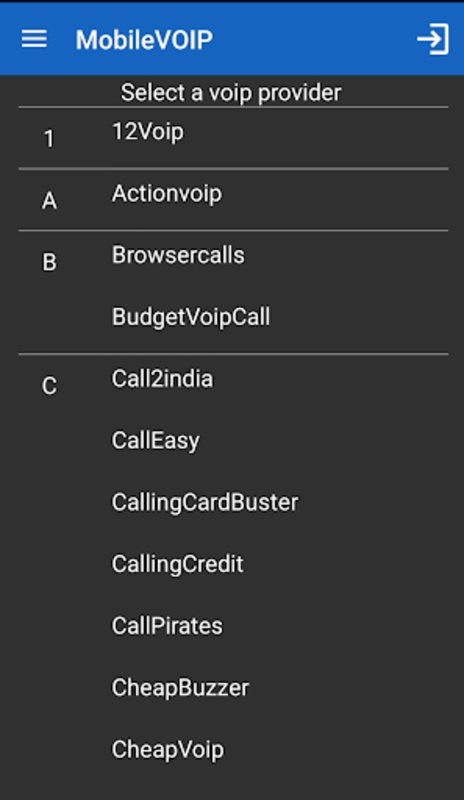Choose CheapBuzzer provider
Screen dimensions: 464x800
coord(181,688)
